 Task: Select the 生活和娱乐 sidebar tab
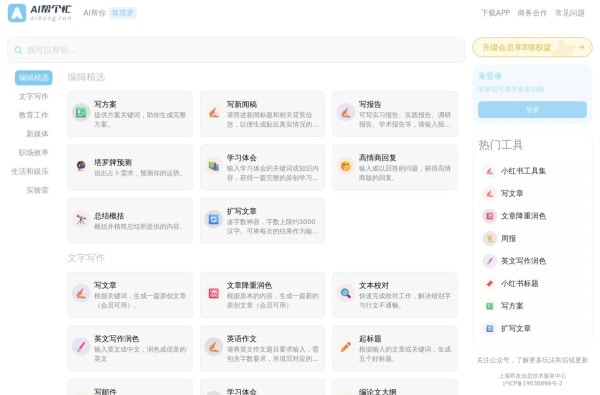[x=30, y=171]
